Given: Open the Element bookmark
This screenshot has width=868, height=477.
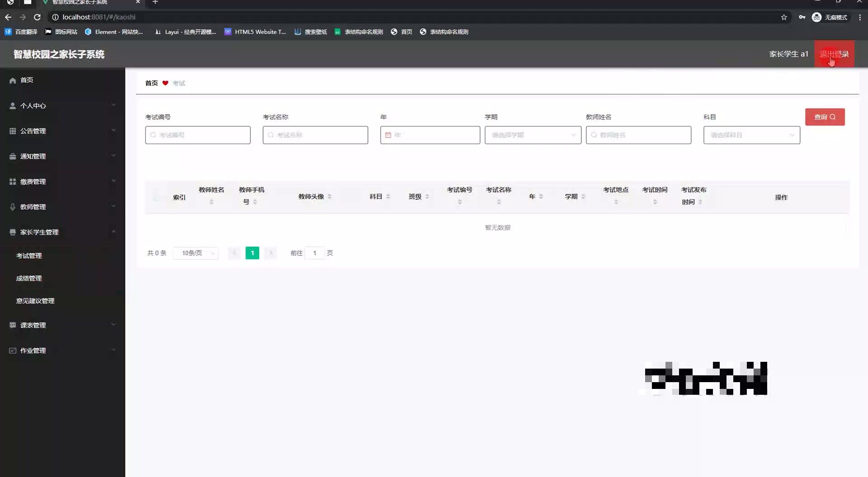Looking at the screenshot, I should coord(114,32).
